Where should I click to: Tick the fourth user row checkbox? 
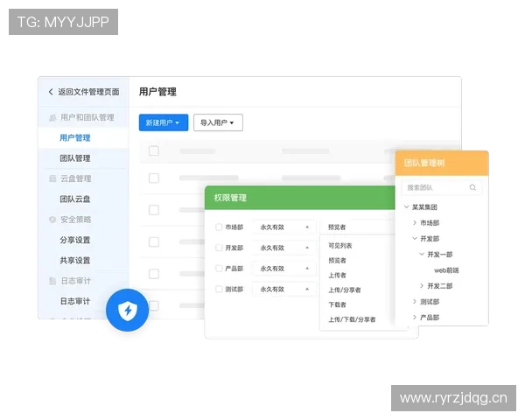click(x=154, y=274)
